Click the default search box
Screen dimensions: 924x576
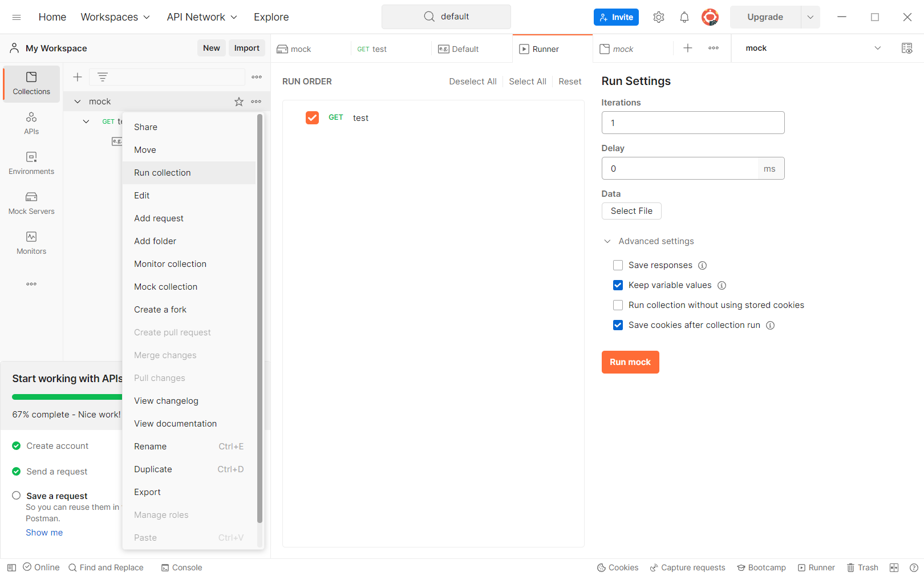[x=446, y=17]
